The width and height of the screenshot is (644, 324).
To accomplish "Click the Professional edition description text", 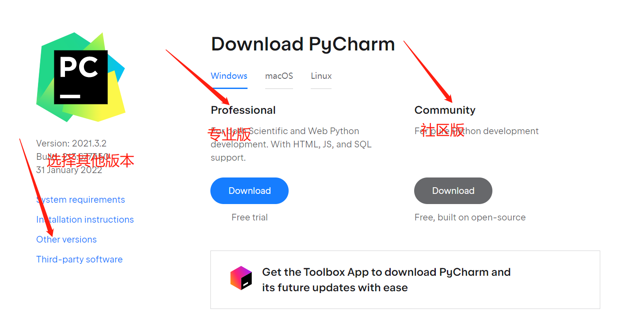I will (x=291, y=144).
